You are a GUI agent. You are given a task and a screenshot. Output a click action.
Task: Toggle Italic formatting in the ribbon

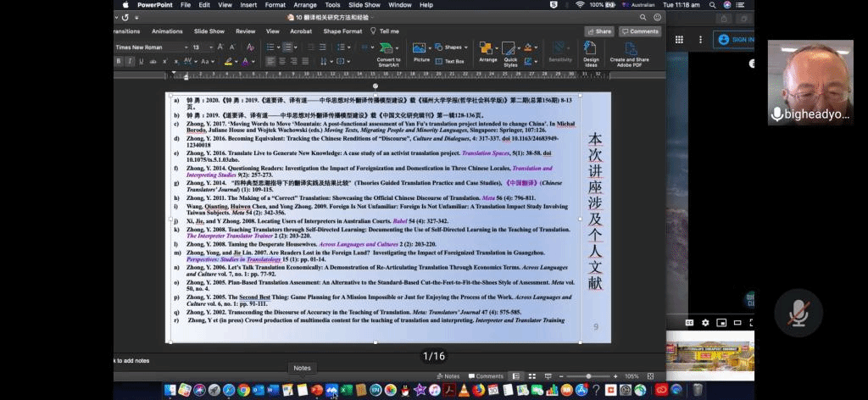point(130,61)
